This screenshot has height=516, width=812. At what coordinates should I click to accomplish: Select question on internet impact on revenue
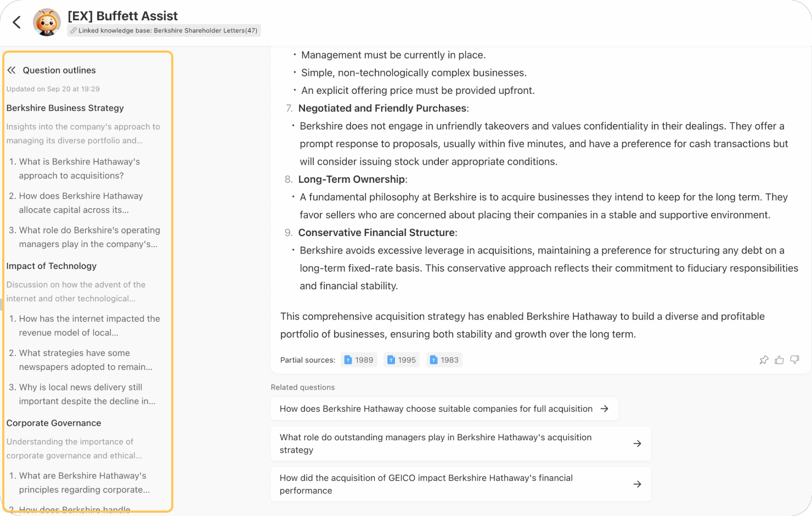(89, 326)
